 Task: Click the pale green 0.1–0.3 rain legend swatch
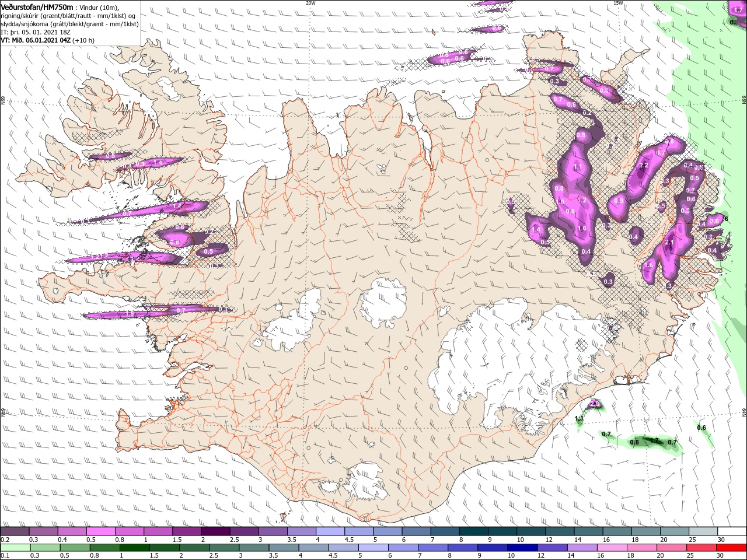pos(15,548)
